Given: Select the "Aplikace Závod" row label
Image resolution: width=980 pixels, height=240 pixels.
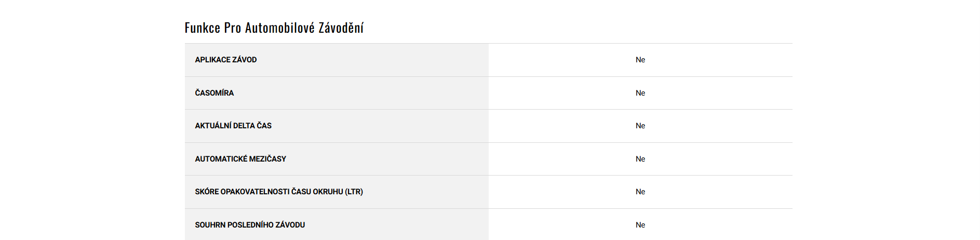Looking at the screenshot, I should click(x=225, y=60).
